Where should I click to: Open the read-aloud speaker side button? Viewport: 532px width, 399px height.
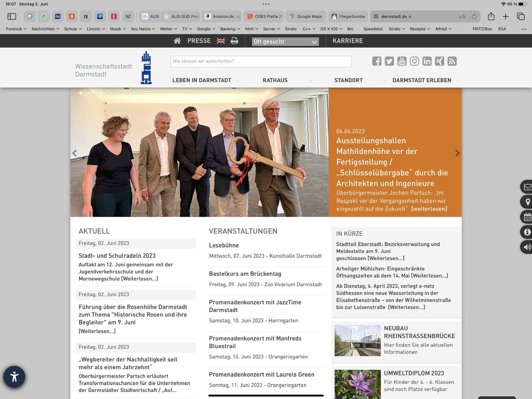[526, 247]
